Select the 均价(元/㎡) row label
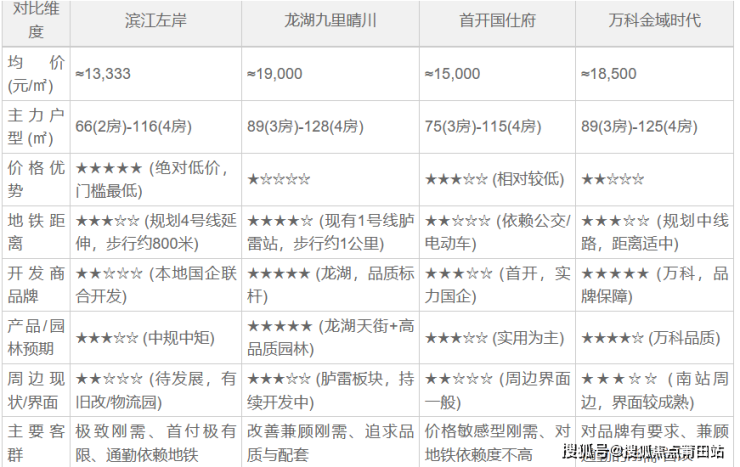Viewport: 740px width, 467px height. point(36,74)
